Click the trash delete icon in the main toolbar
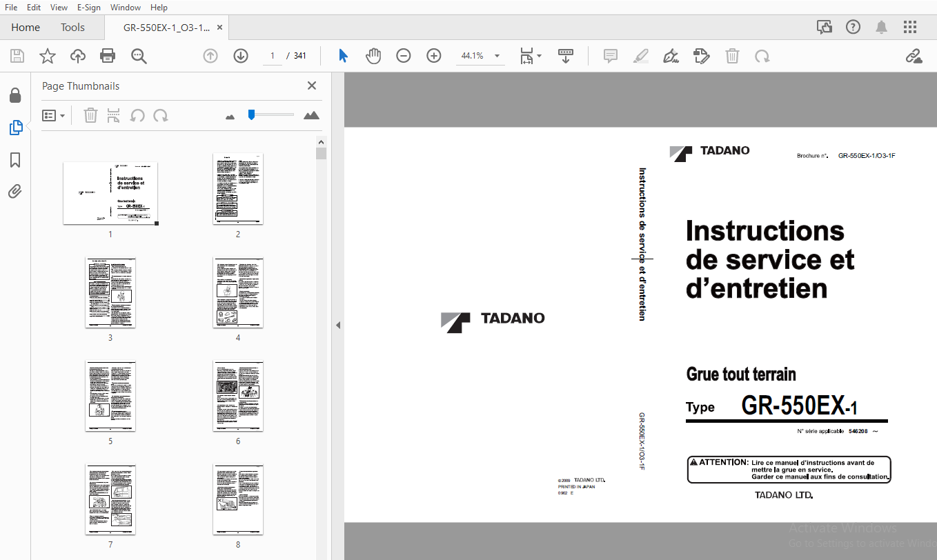This screenshot has height=560, width=937. (x=732, y=56)
